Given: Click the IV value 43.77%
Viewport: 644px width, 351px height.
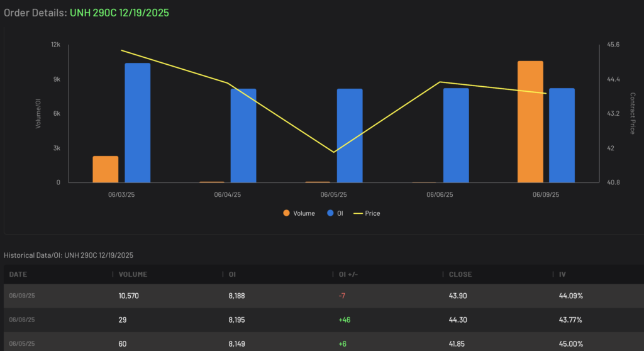Looking at the screenshot, I should [570, 320].
